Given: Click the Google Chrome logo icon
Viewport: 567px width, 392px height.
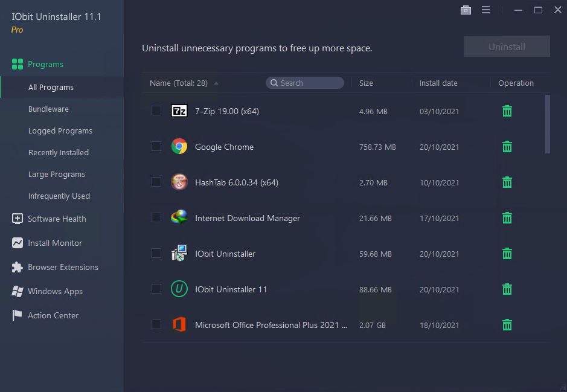Looking at the screenshot, I should 179,146.
